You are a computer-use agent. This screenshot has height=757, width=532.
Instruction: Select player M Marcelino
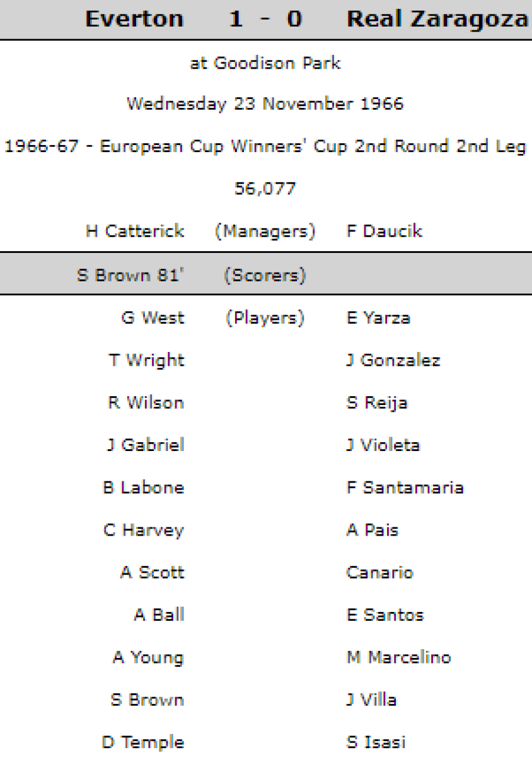[399, 657]
